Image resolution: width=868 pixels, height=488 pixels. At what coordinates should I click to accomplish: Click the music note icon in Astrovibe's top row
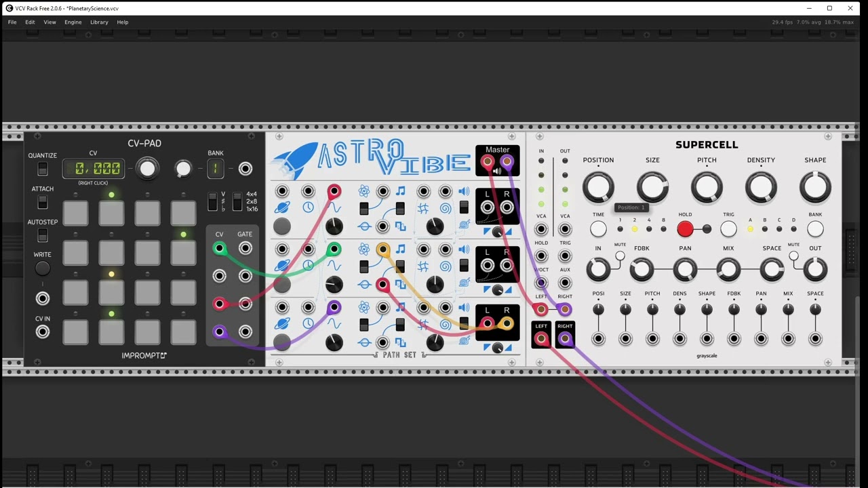point(400,191)
